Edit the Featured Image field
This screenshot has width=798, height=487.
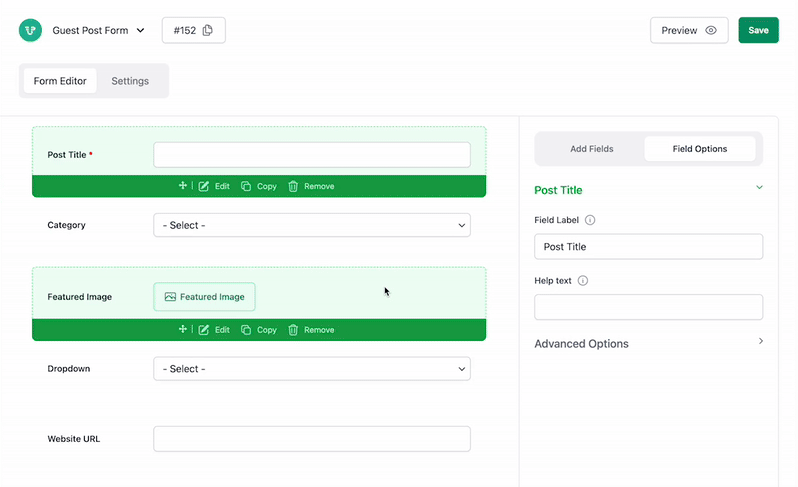point(214,330)
